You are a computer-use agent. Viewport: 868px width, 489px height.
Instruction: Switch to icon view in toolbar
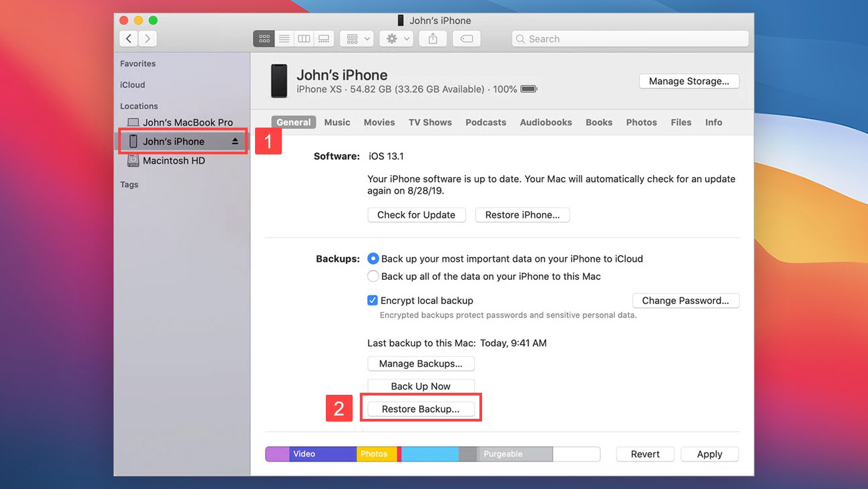pos(264,39)
